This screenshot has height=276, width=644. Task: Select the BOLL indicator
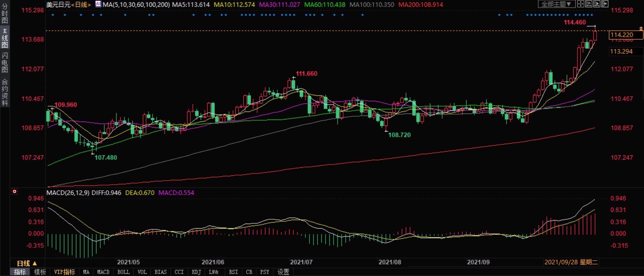[x=123, y=272]
